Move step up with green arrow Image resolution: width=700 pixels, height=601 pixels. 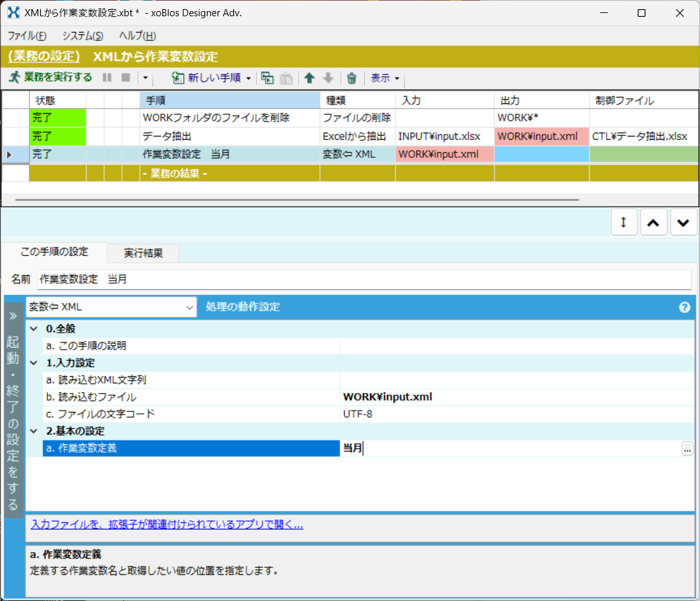point(309,78)
